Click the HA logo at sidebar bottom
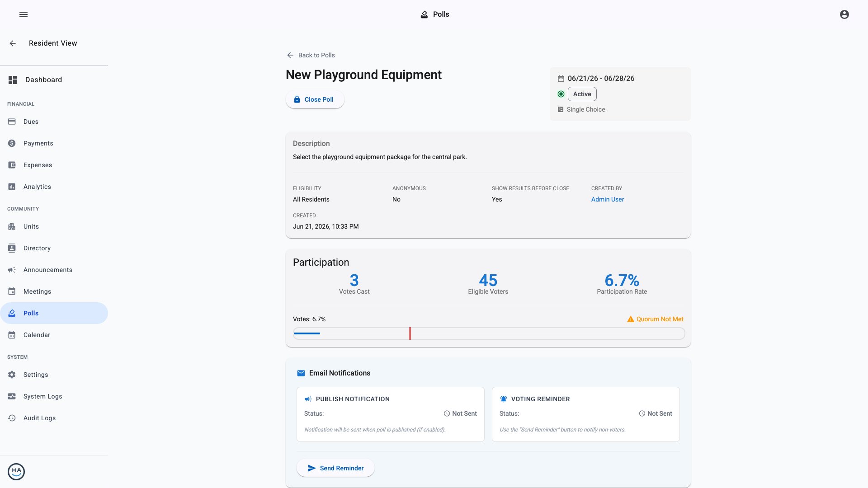This screenshot has height=488, width=868. pos(16,472)
